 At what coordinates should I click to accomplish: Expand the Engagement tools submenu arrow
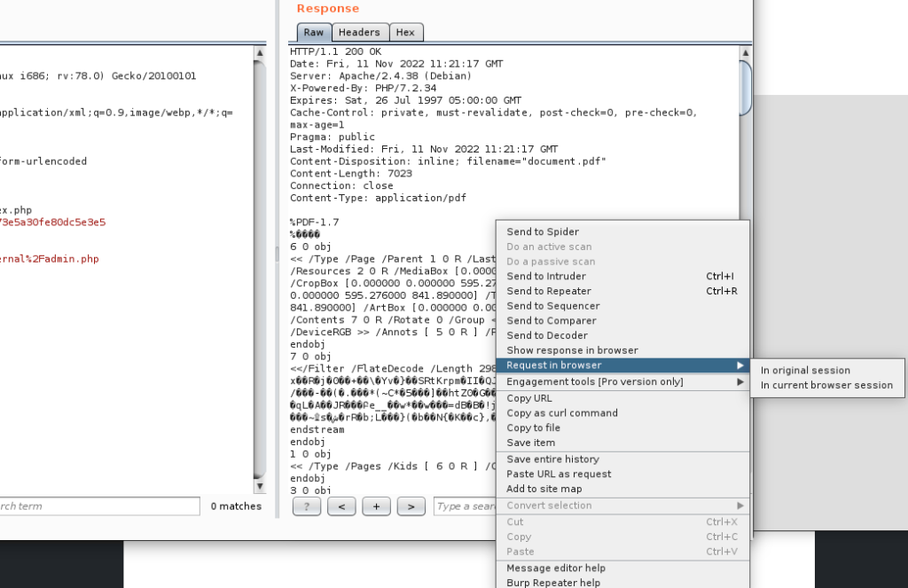click(x=740, y=381)
